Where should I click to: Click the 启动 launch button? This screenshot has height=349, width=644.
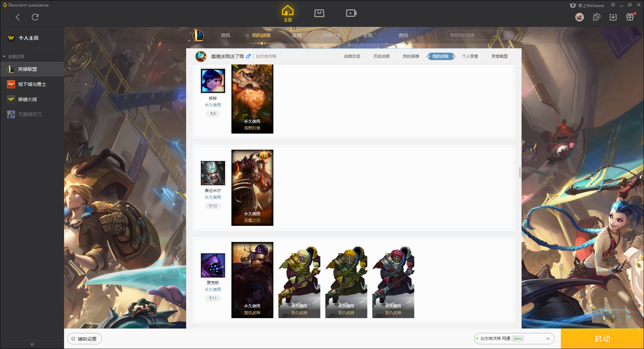pyautogui.click(x=602, y=339)
